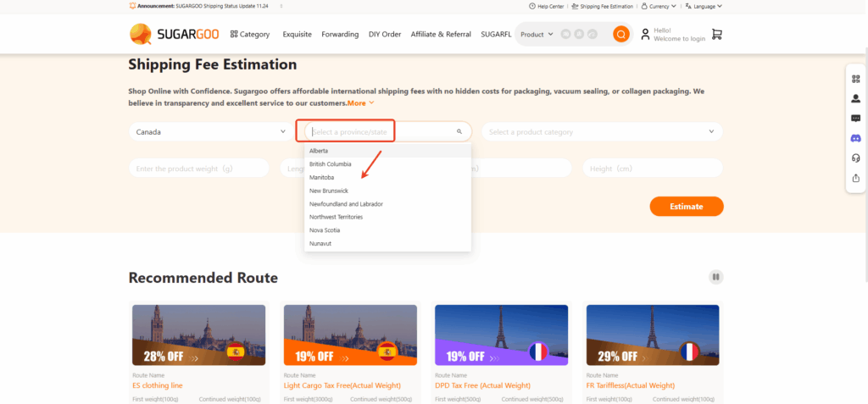Open the Exquisite nav item
Viewport: 868px width, 404px height.
(x=297, y=35)
